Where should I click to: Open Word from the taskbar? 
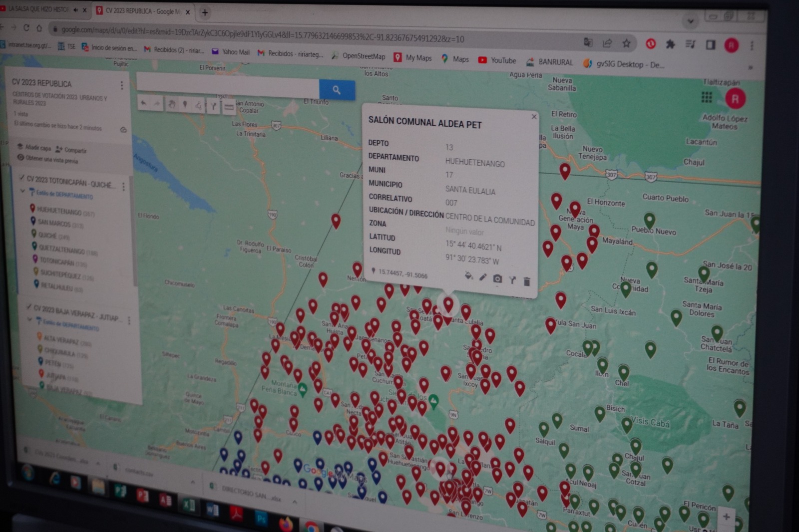pos(212,510)
